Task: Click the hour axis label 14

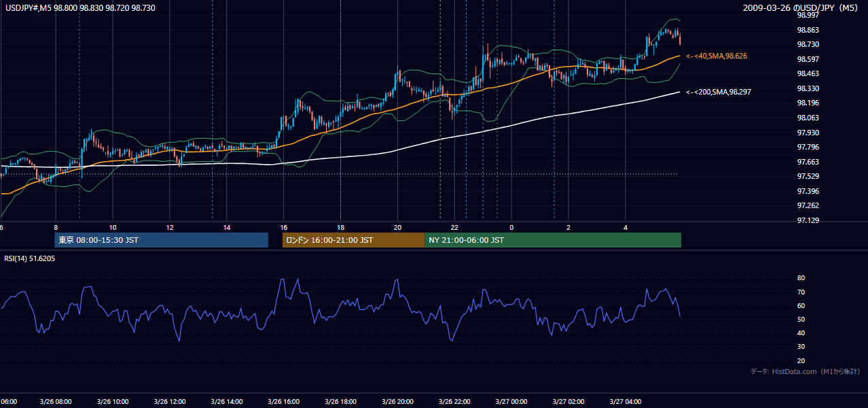Action: (227, 227)
